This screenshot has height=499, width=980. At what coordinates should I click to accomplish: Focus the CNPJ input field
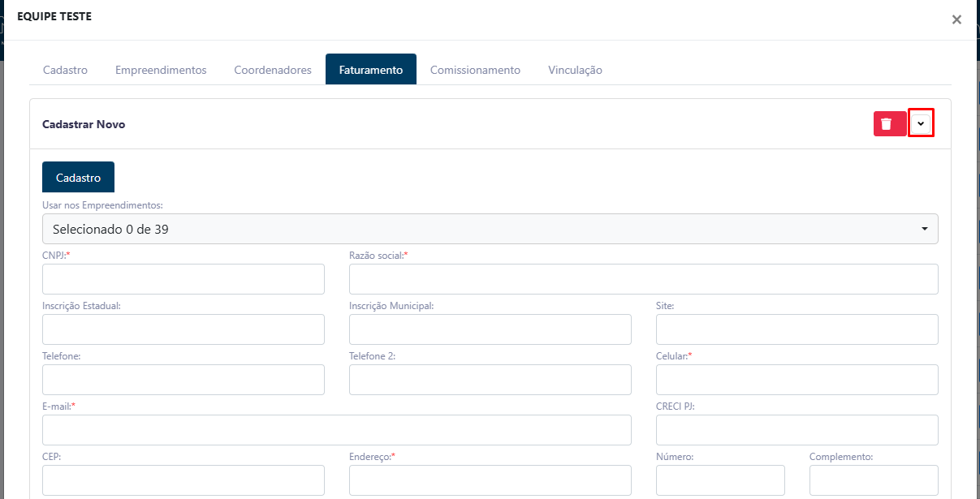click(x=183, y=279)
